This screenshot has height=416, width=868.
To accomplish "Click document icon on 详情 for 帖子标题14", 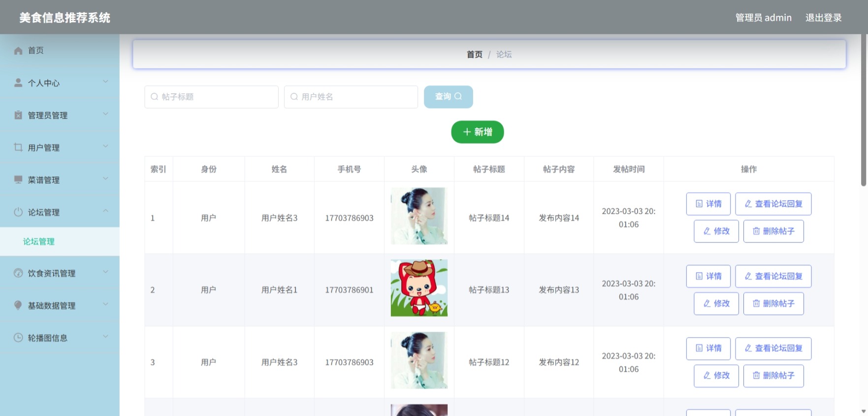I will (699, 204).
